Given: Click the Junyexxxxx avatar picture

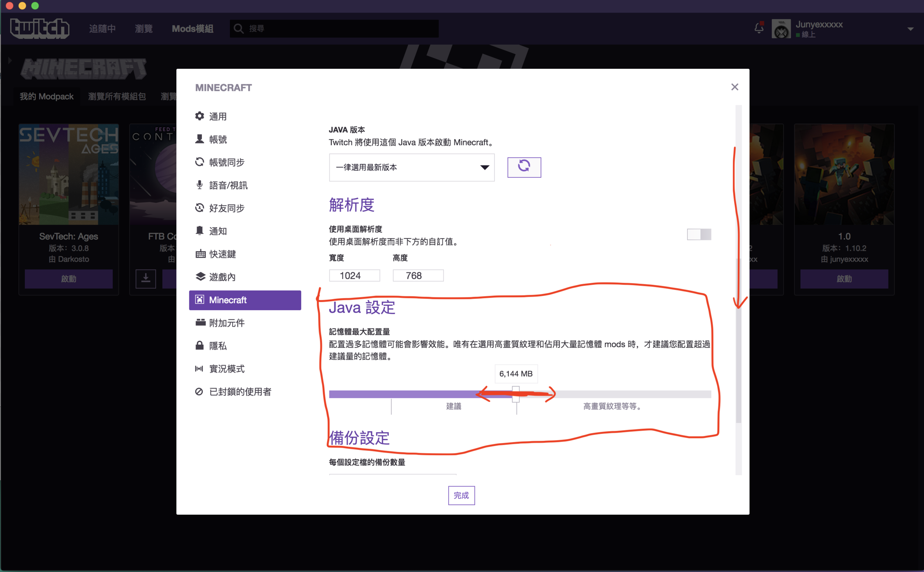Looking at the screenshot, I should click(781, 29).
